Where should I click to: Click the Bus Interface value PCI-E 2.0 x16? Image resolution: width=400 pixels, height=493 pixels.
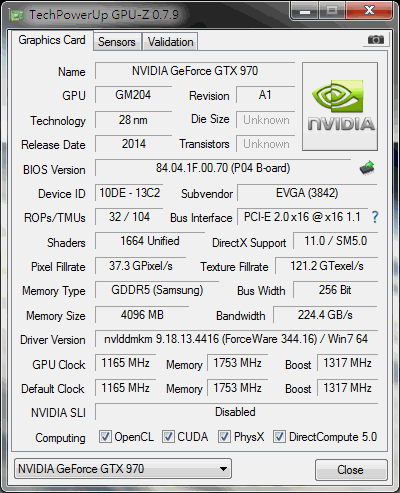point(302,217)
